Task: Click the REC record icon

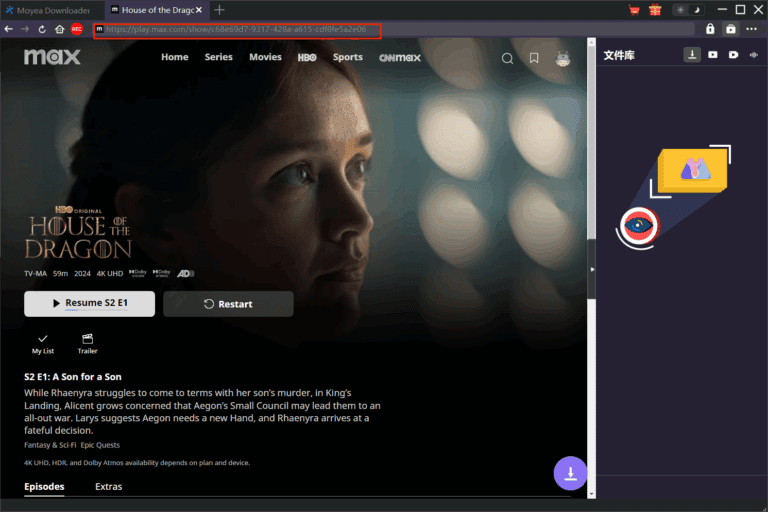Action: coord(76,29)
